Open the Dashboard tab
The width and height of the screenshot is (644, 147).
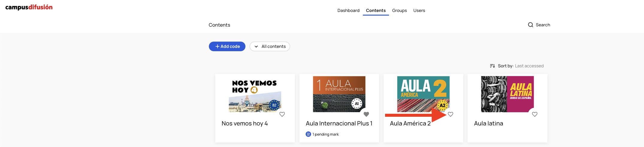tap(348, 10)
